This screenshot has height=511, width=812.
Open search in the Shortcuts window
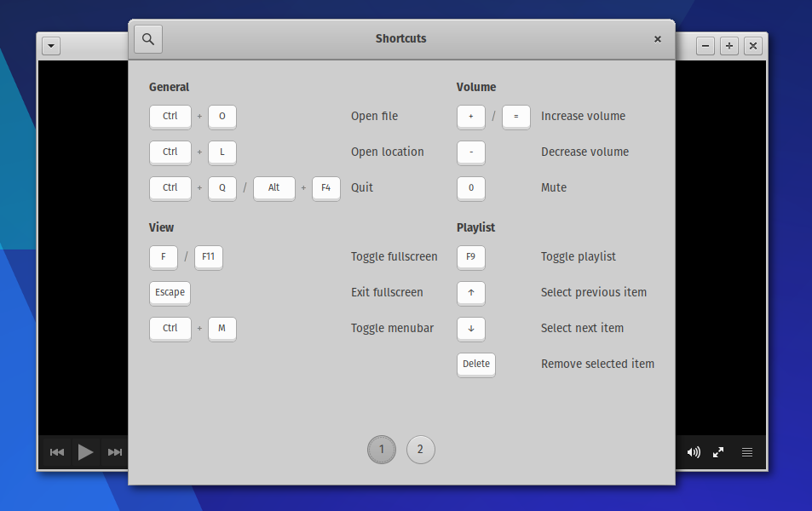click(x=147, y=38)
